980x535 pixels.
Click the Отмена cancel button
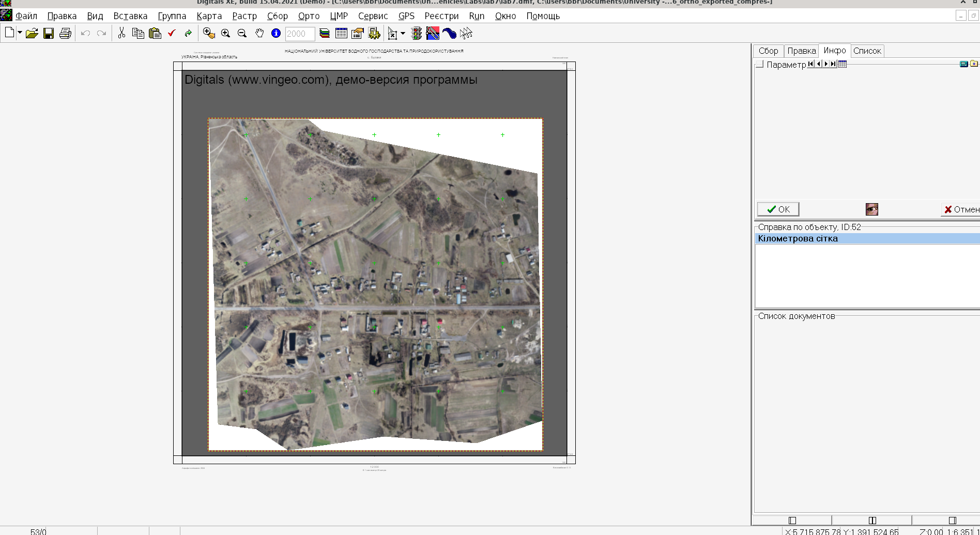coord(961,209)
